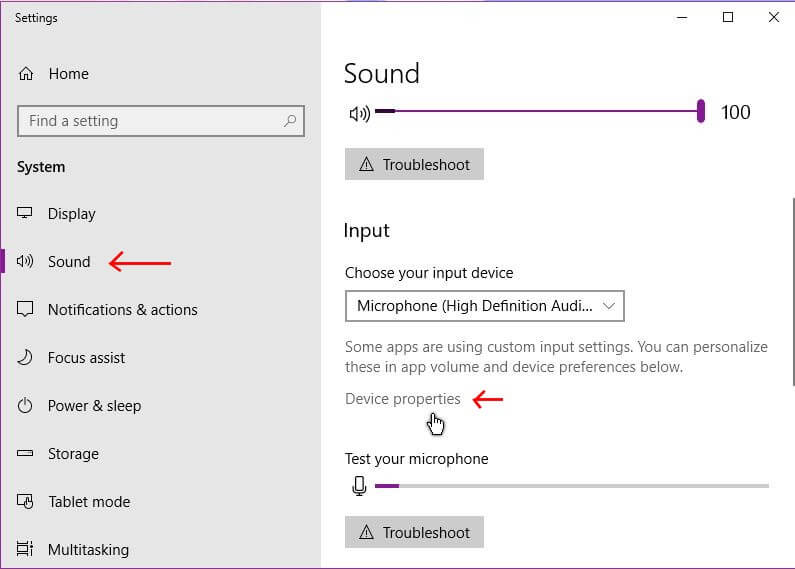
Task: Click the Sound speaker icon in sidebar
Action: coord(25,262)
